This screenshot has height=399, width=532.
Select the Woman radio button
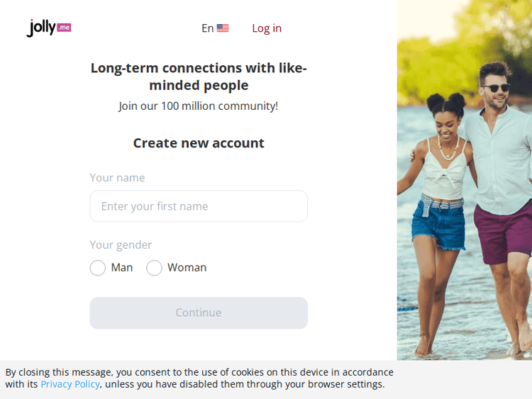click(154, 268)
